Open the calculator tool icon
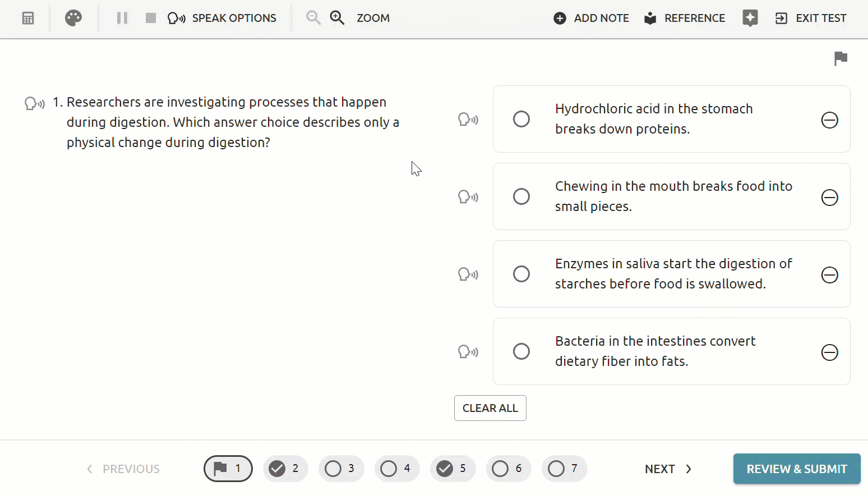 [x=28, y=18]
